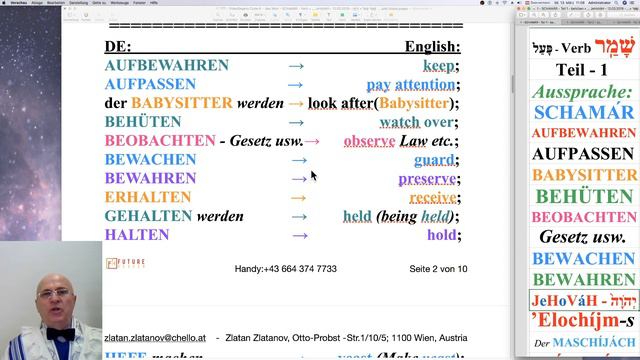The image size is (640, 360).
Task: Click the Administrator user name in menu bar
Action: pyautogui.click(x=599, y=2)
